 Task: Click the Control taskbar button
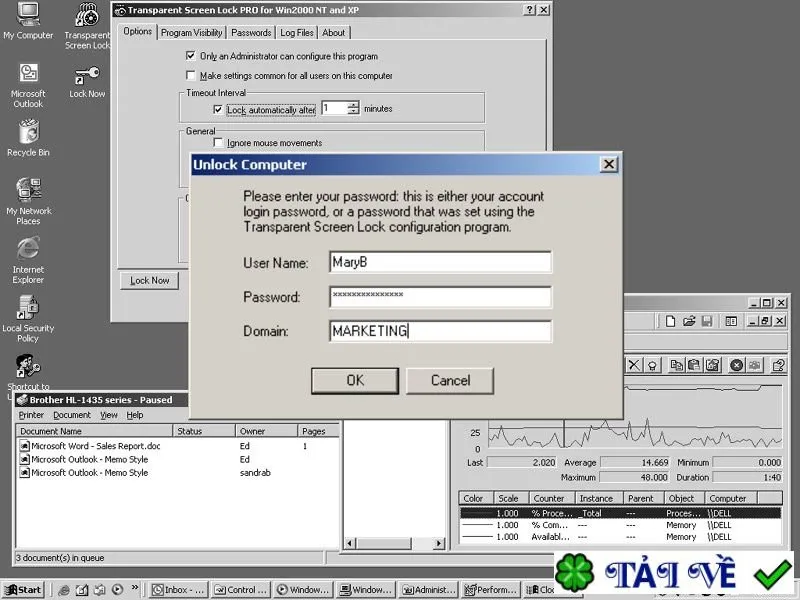coord(240,590)
